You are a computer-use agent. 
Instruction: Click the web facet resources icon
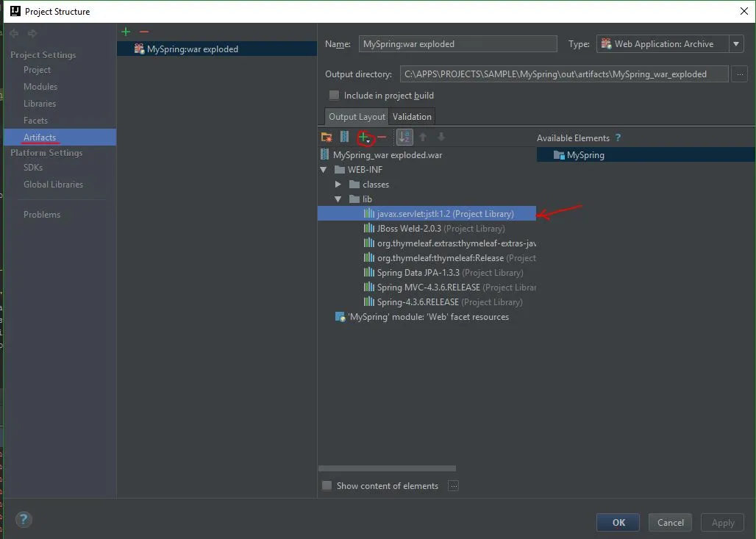[340, 317]
